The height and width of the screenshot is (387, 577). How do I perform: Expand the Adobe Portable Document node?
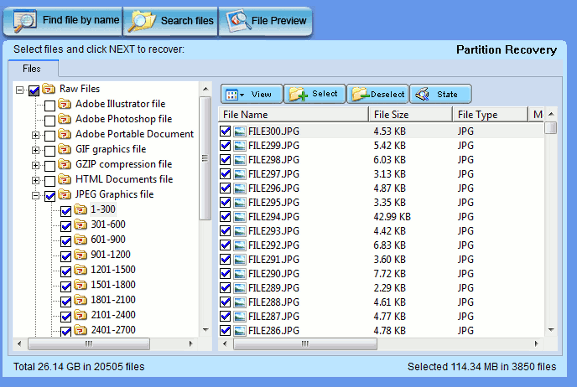tap(36, 135)
